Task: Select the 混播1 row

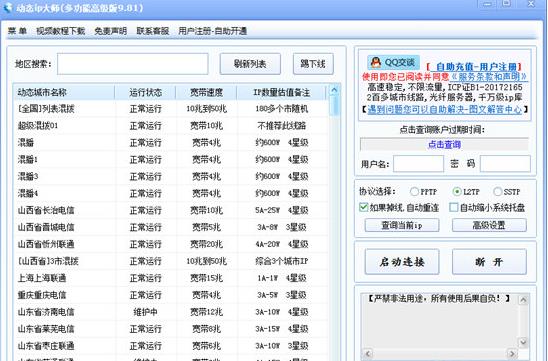Action: click(171, 160)
